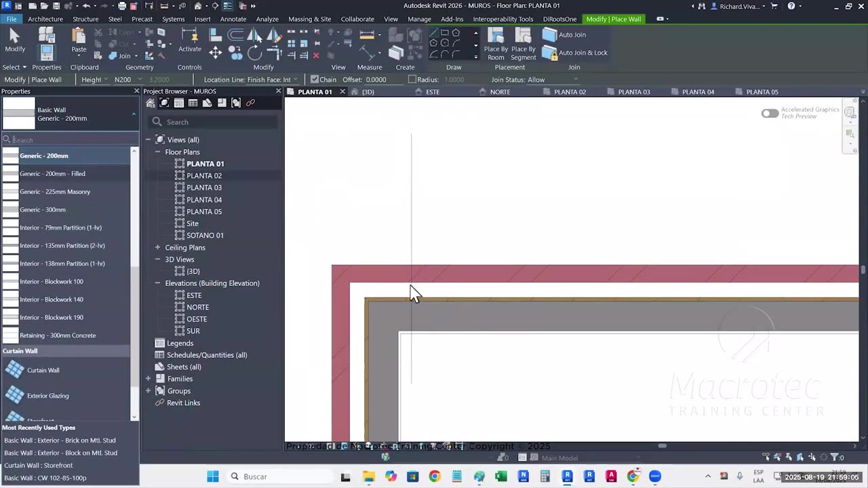Click the Auto Join & Lock button
The width and height of the screenshot is (868, 488).
click(575, 53)
